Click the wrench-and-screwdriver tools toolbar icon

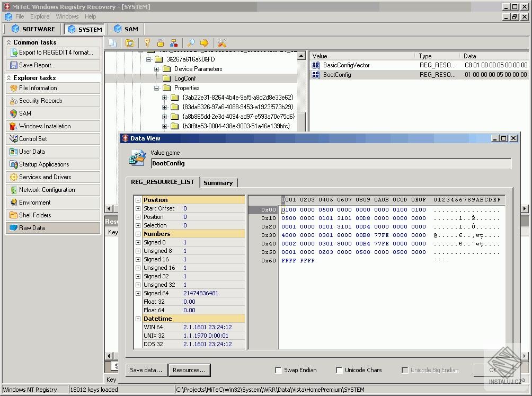(x=221, y=43)
